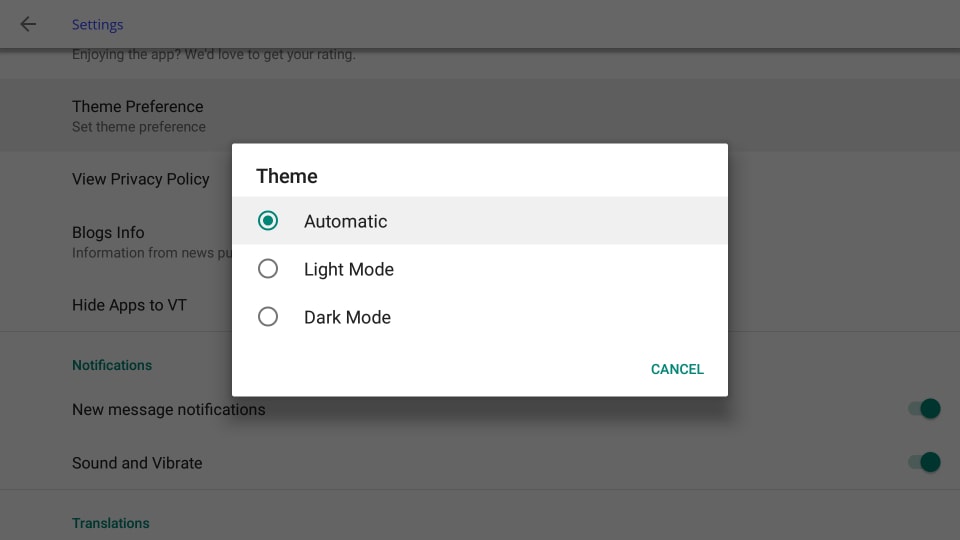Pick the Dark Mode radio button
Screen dimensions: 960x540
click(x=268, y=317)
